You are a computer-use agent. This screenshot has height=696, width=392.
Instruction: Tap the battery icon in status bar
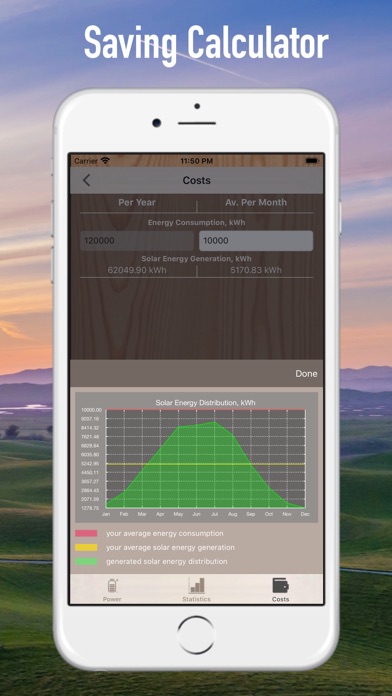[312, 161]
